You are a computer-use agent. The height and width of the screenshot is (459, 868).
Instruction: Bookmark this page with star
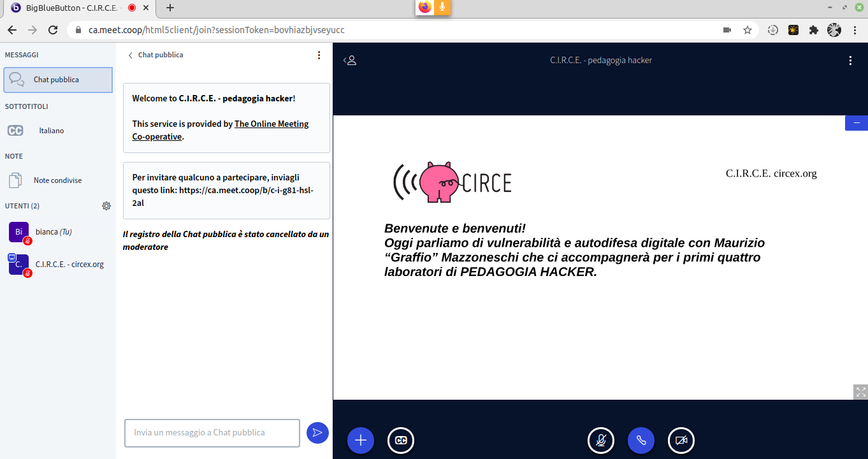(748, 30)
